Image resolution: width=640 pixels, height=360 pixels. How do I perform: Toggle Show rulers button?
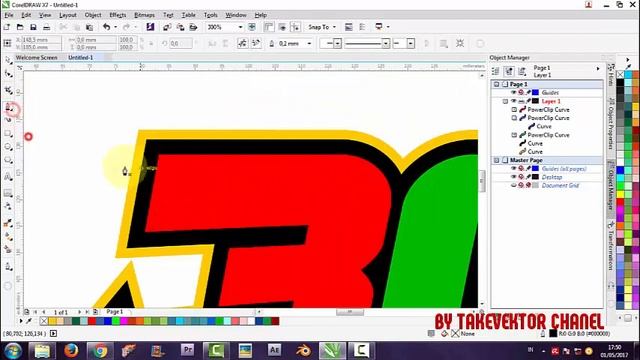269,27
